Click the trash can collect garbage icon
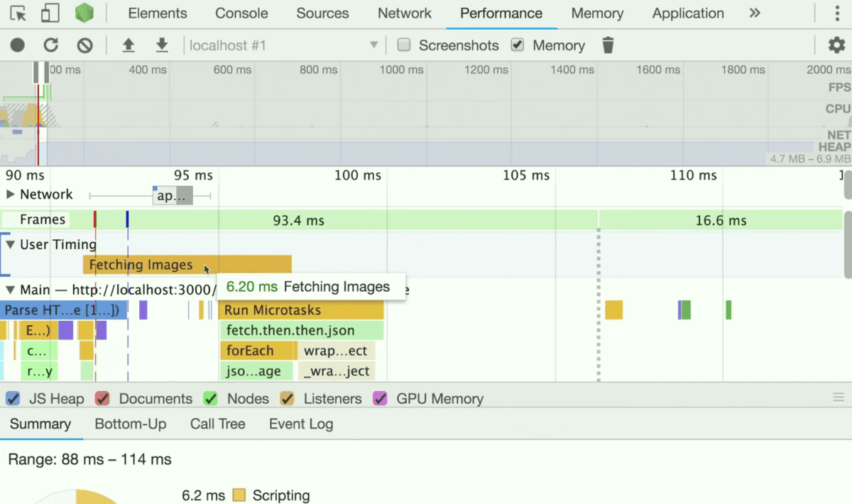 coord(608,45)
